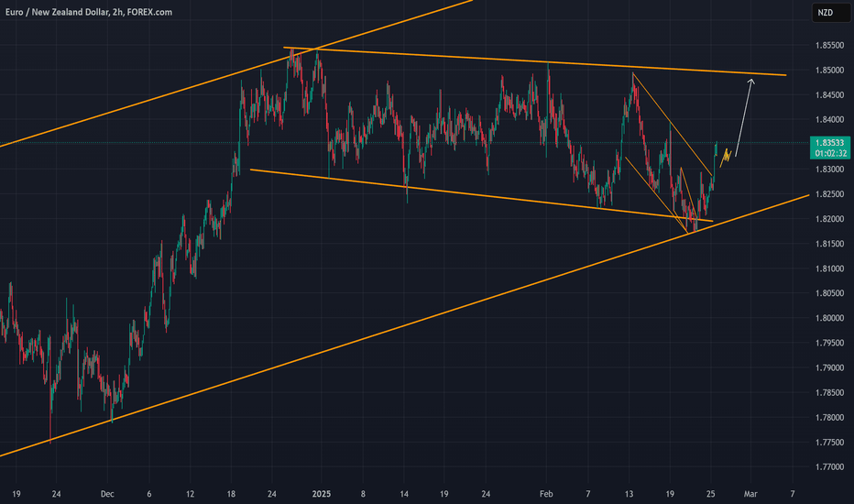Click the NZD currency button
Viewport: 854px width, 504px height.
[830, 12]
